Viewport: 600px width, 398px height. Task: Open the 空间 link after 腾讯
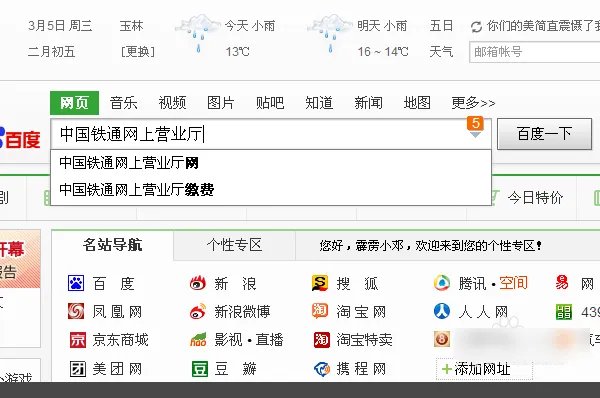coord(514,284)
